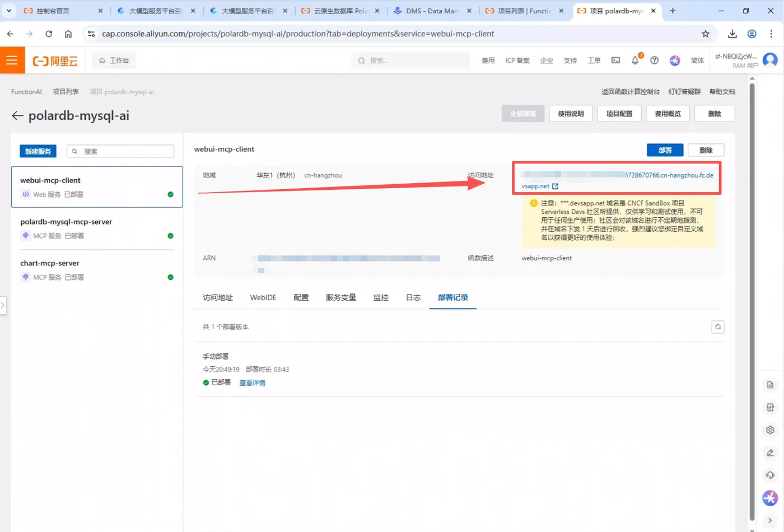Open 返回函数计算控制台 link
Image resolution: width=784 pixels, height=532 pixels.
(630, 92)
